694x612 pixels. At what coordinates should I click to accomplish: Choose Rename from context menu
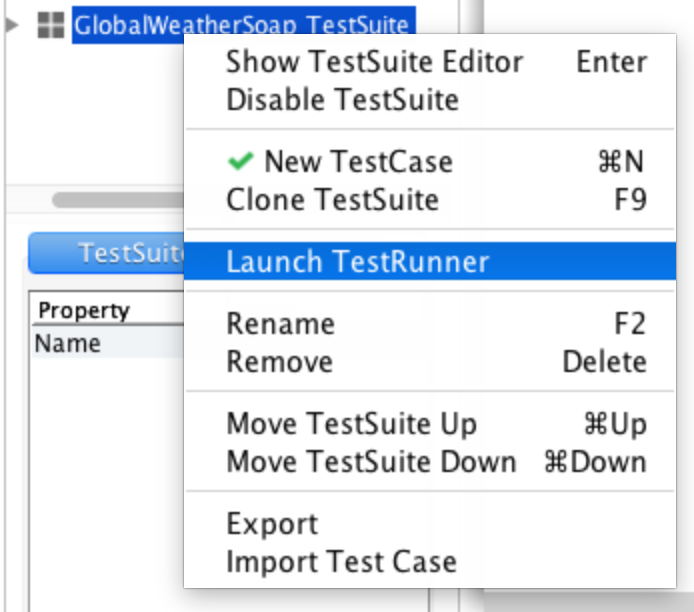tap(430, 323)
